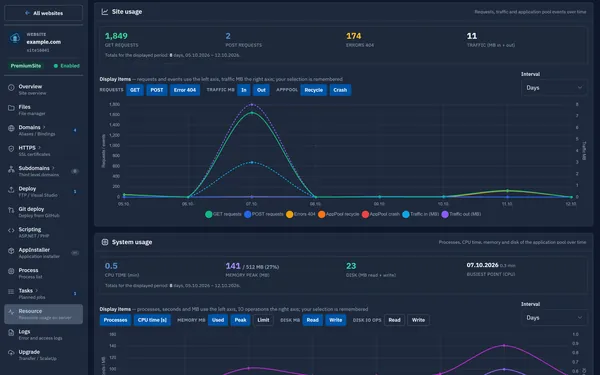The height and width of the screenshot is (375, 600).
Task: Go to the Deploy FTP section
Action: [x=44, y=191]
